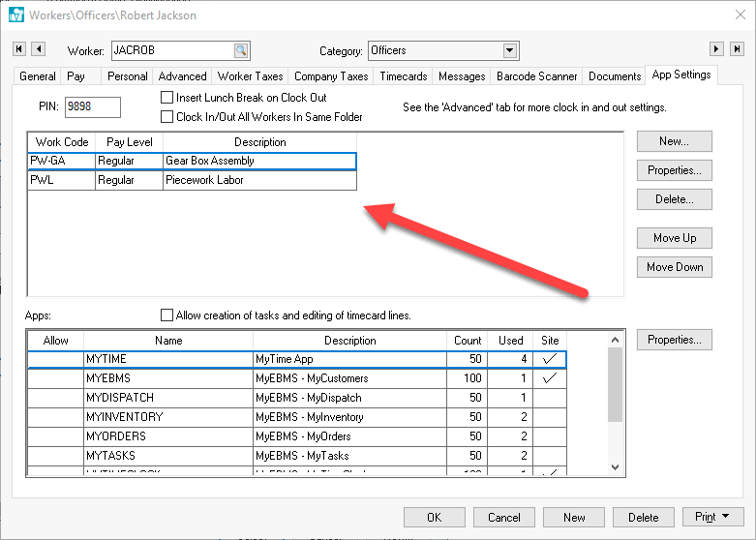Click the Worker lookup magnifier icon
This screenshot has height=540, width=756.
(x=240, y=50)
